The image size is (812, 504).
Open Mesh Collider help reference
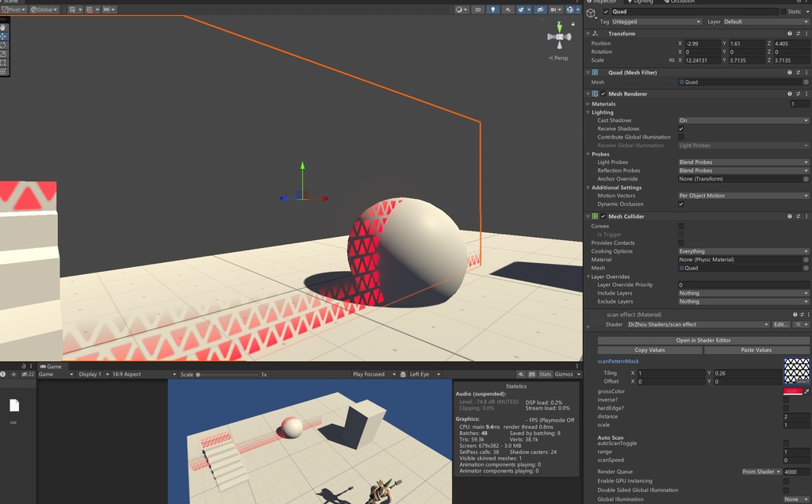[790, 216]
